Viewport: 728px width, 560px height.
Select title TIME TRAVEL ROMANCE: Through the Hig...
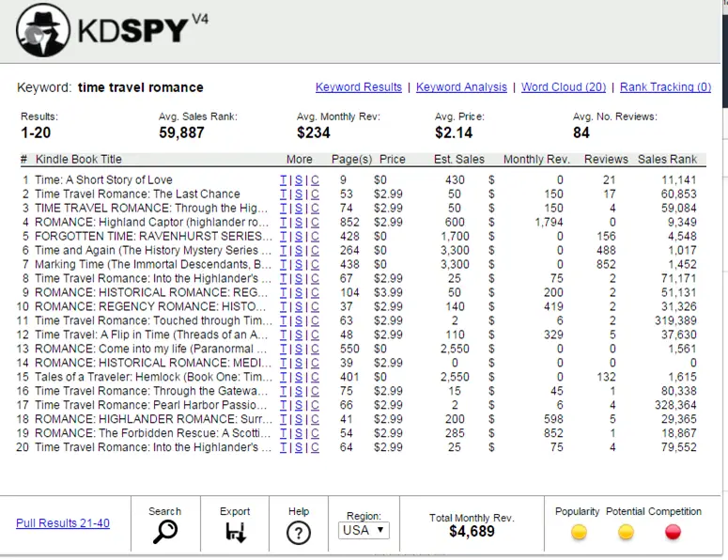(x=151, y=208)
